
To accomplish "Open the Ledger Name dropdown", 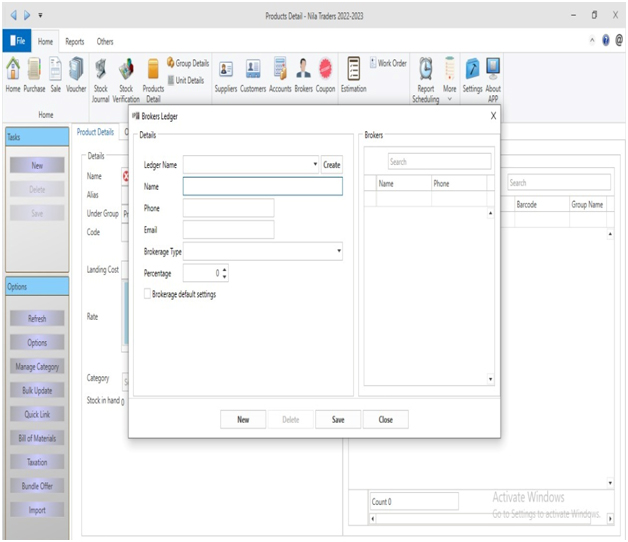I will pyautogui.click(x=315, y=164).
